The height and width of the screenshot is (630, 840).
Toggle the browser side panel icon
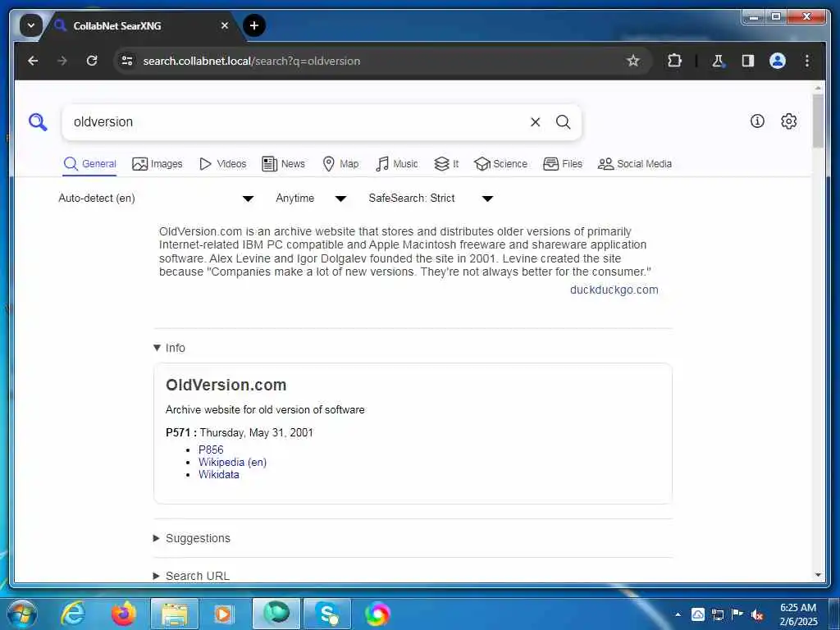pos(748,61)
